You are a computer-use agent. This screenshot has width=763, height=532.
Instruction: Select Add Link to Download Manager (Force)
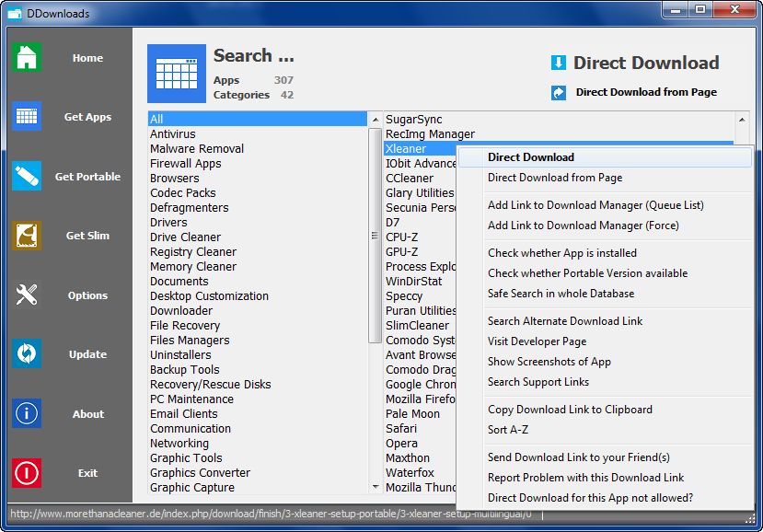[583, 226]
